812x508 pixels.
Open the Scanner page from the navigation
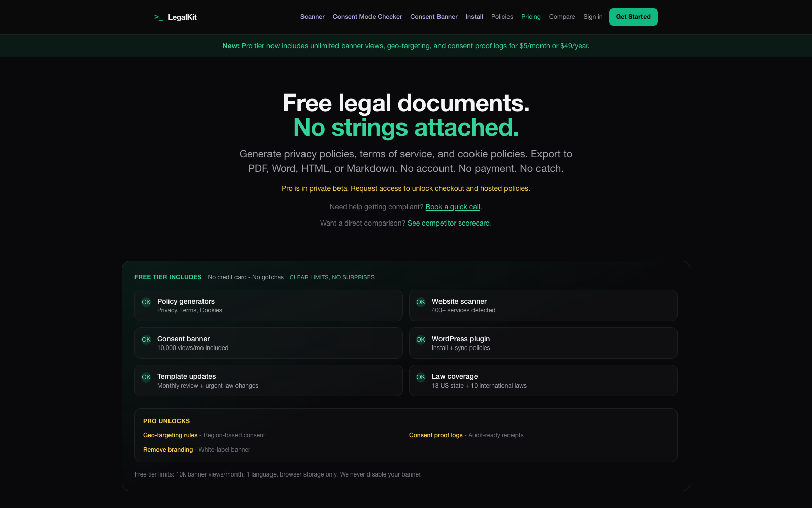312,16
